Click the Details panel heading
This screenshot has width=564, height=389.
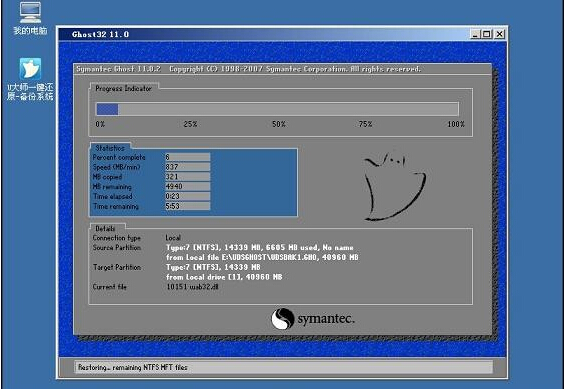click(105, 228)
